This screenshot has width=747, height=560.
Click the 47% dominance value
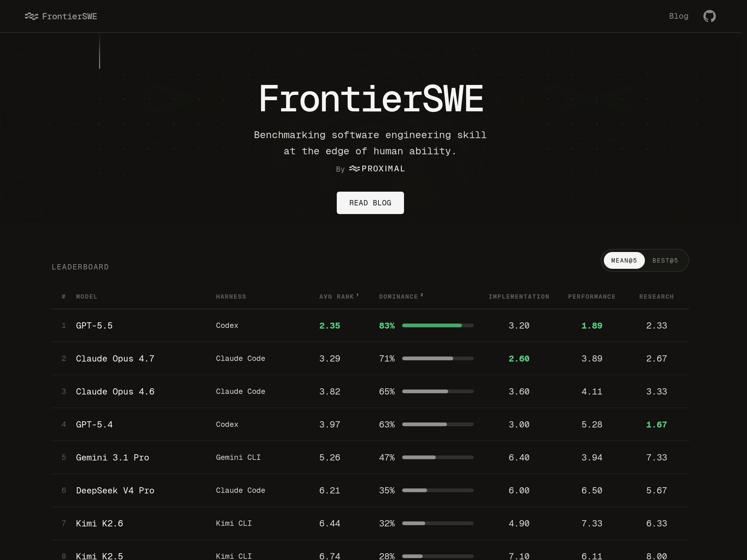pos(387,457)
